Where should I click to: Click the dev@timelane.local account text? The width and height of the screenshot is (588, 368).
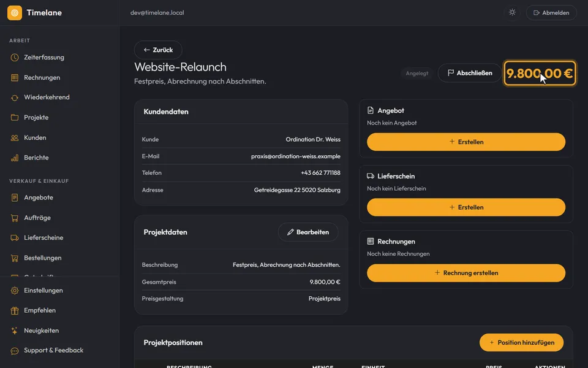point(157,13)
